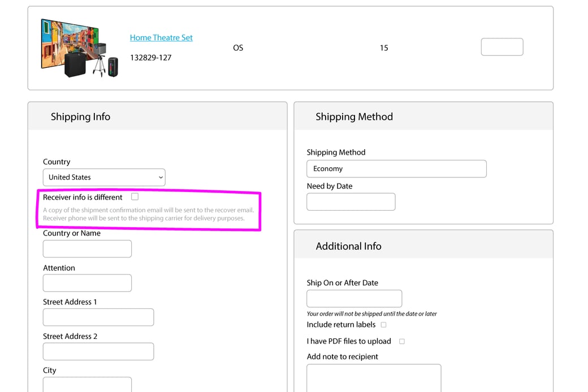This screenshot has width=588, height=392.
Task: Click the 'OS' value in product row
Action: (238, 48)
